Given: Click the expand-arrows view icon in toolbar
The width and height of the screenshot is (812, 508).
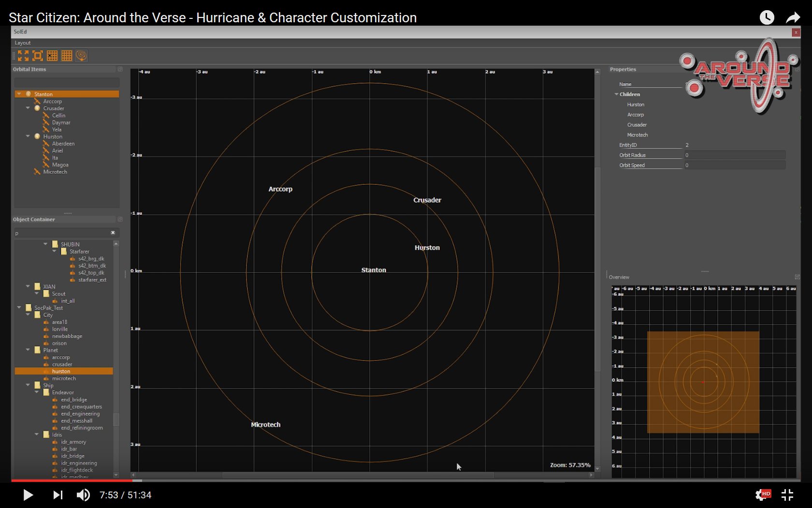Looking at the screenshot, I should coord(23,56).
